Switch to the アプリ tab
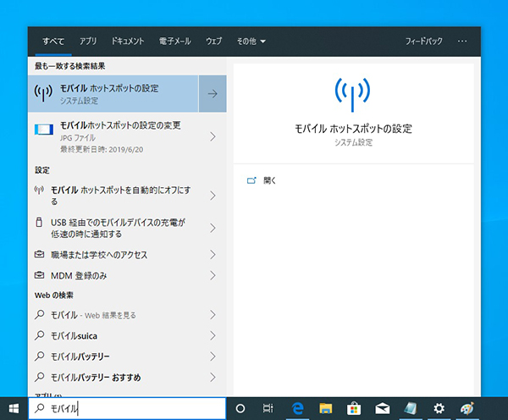 point(88,41)
